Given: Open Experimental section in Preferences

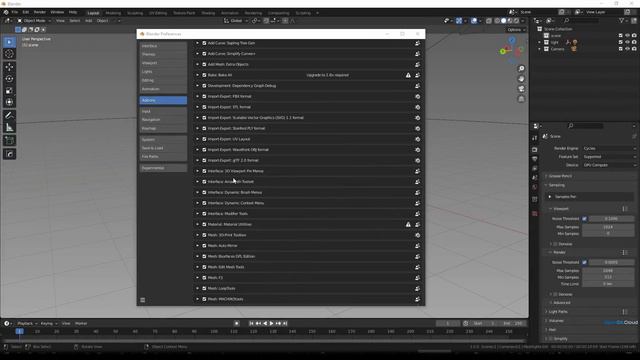Looking at the screenshot, I should click(x=163, y=168).
